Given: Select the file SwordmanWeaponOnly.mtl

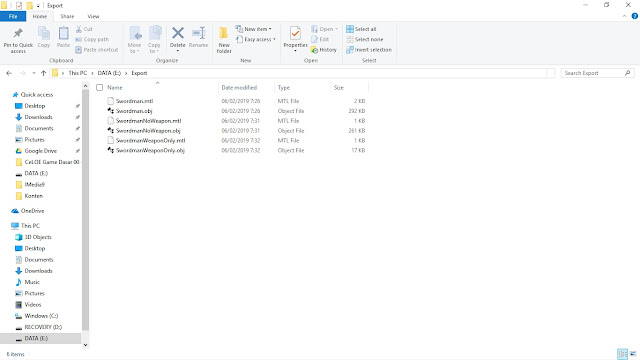Looking at the screenshot, I should pos(150,140).
